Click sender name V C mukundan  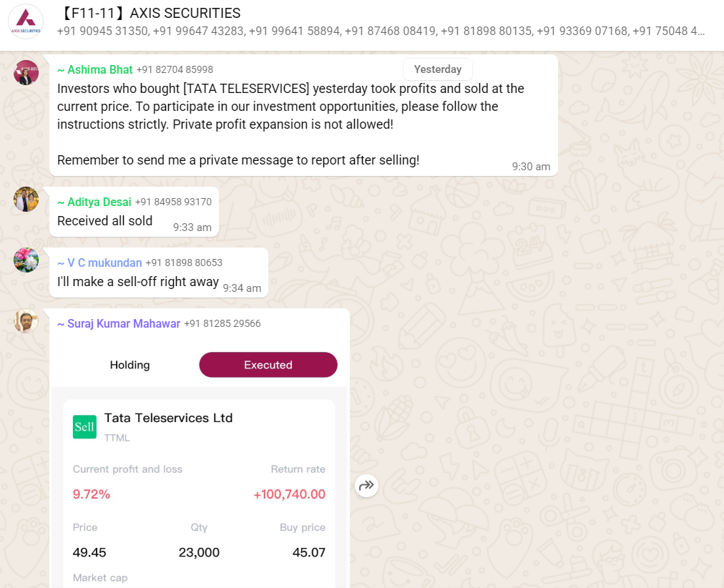99,263
